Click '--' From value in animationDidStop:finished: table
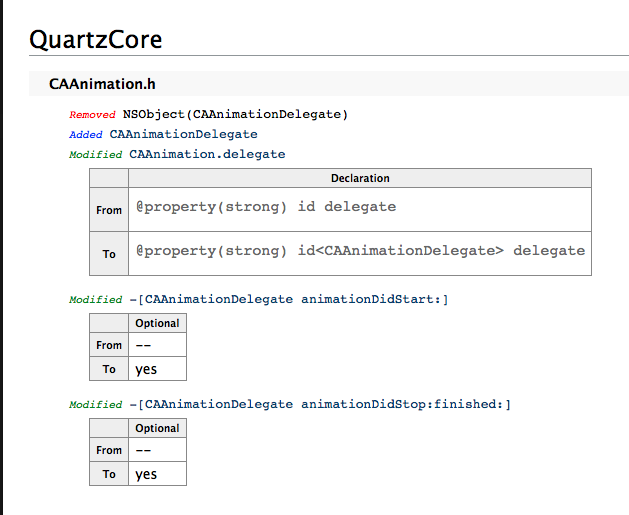 [144, 451]
